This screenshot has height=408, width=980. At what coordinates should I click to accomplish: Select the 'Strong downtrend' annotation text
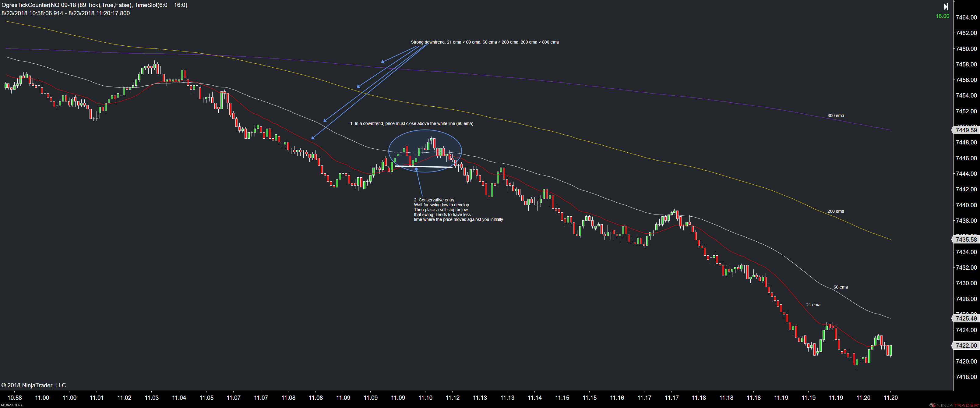click(485, 42)
